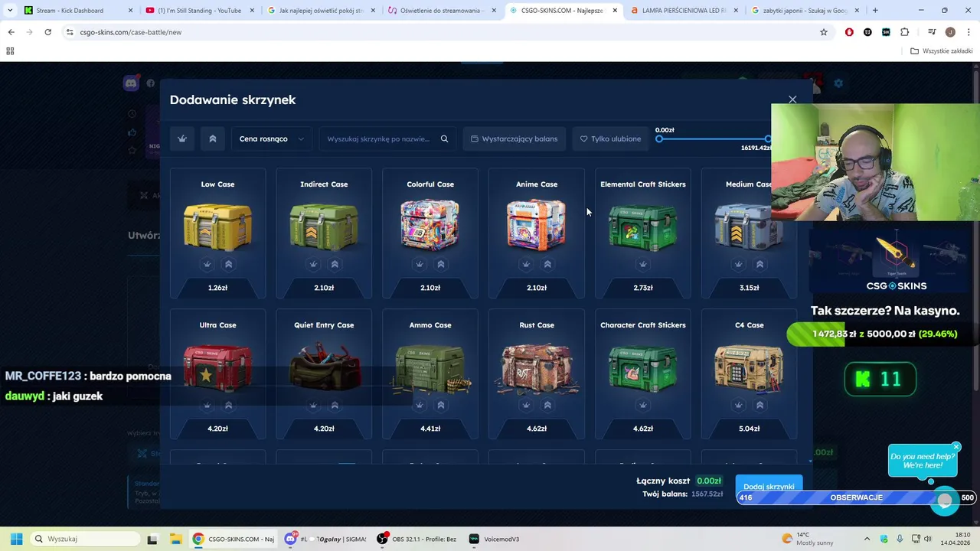Open the Wszystkie zakładki bookmarks folder
The image size is (980, 551).
[942, 51]
